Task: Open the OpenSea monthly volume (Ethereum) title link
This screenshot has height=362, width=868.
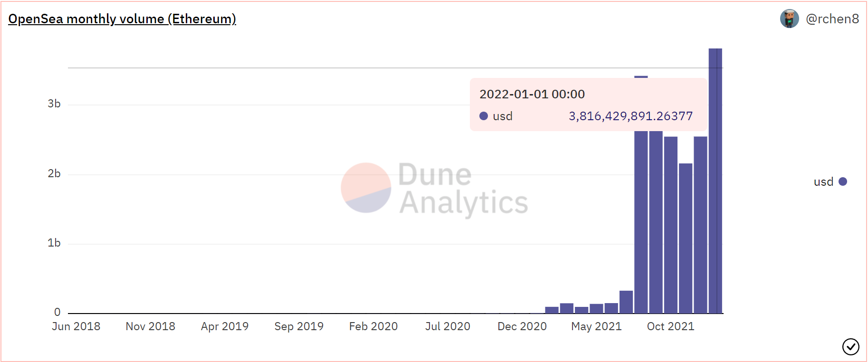Action: [122, 19]
